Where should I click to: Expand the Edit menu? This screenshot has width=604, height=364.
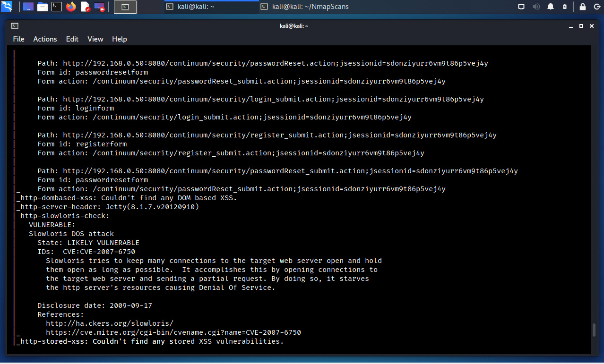tap(72, 39)
